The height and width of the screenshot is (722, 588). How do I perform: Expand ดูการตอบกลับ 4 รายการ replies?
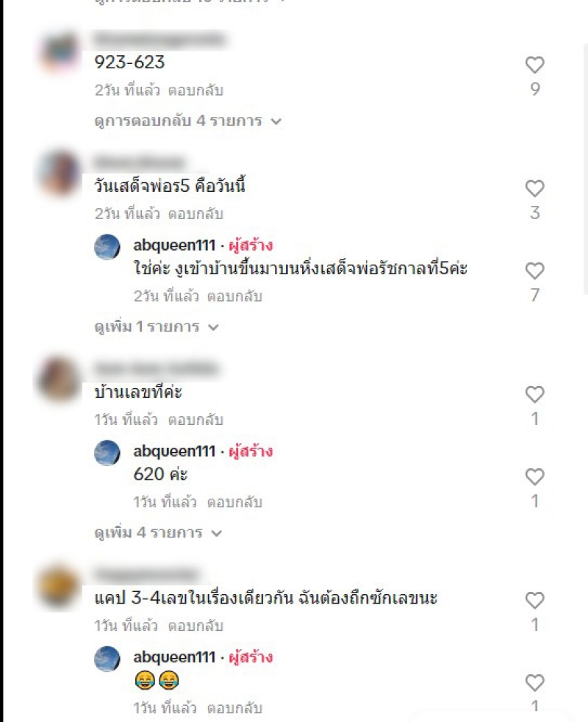point(187,121)
